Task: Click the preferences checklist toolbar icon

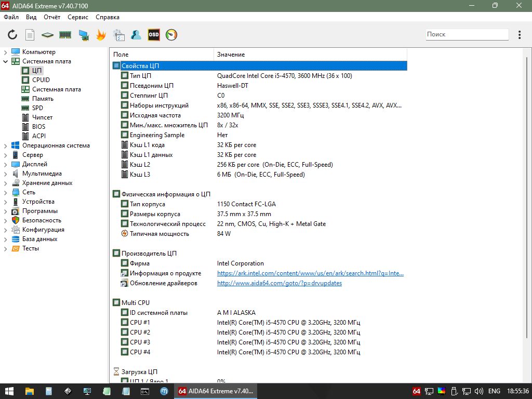Action: tap(119, 35)
